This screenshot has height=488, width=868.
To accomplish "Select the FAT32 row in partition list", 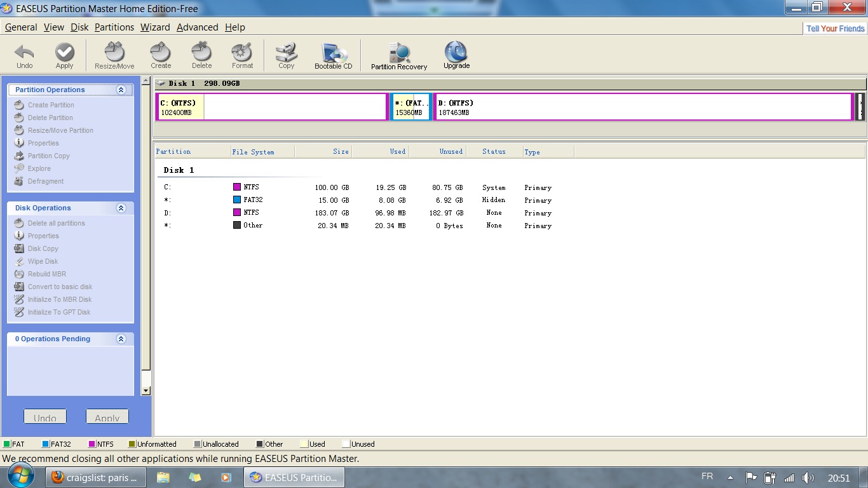I will (x=358, y=200).
